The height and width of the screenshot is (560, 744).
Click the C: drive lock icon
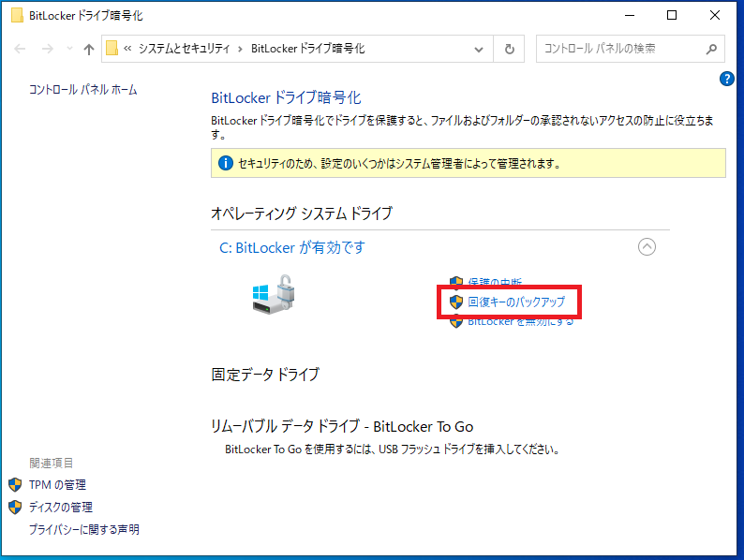(274, 293)
